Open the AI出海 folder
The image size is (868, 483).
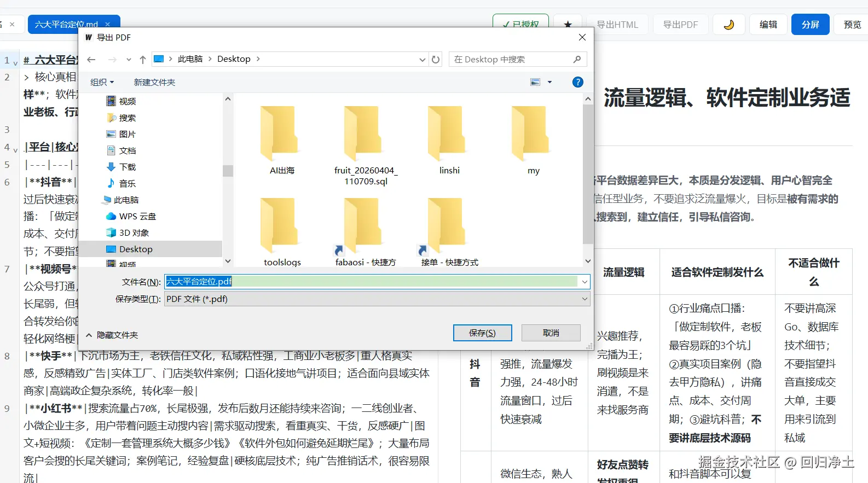click(282, 140)
